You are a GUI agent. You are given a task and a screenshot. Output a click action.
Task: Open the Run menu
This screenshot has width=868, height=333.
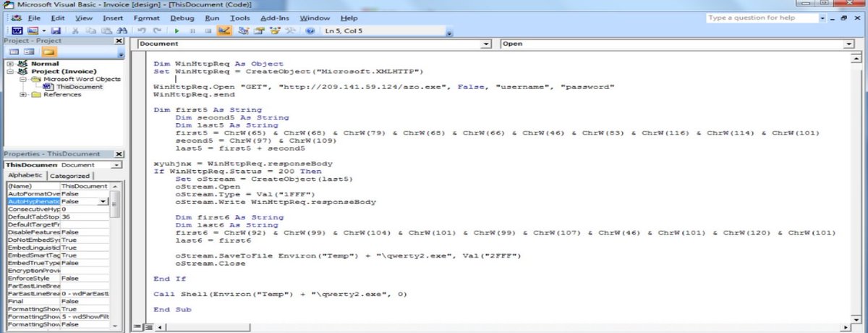(x=212, y=17)
